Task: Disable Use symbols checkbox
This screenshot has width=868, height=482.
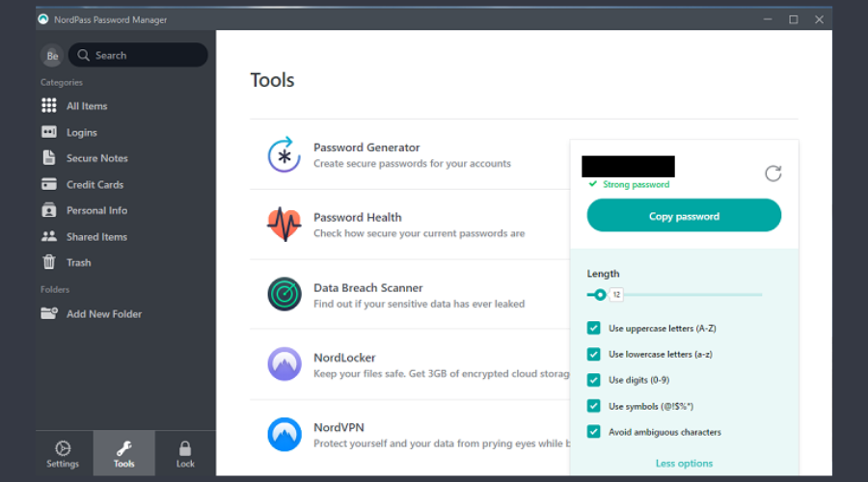Action: (x=593, y=406)
